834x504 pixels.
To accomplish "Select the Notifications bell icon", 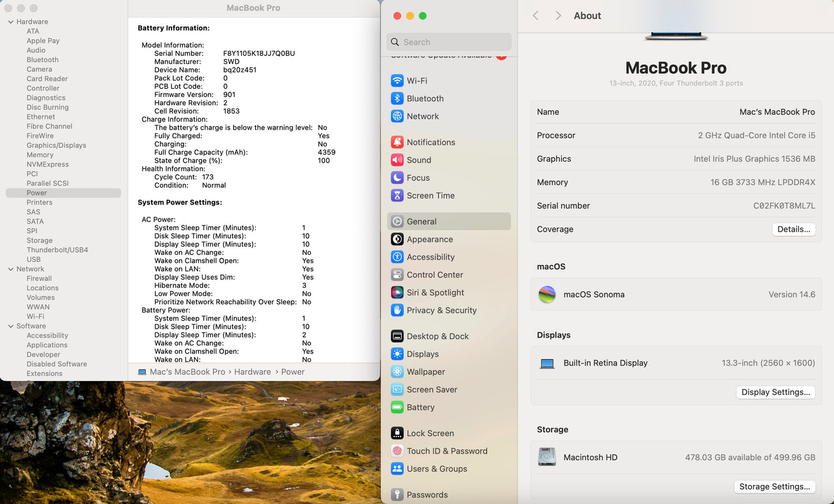I will 397,142.
